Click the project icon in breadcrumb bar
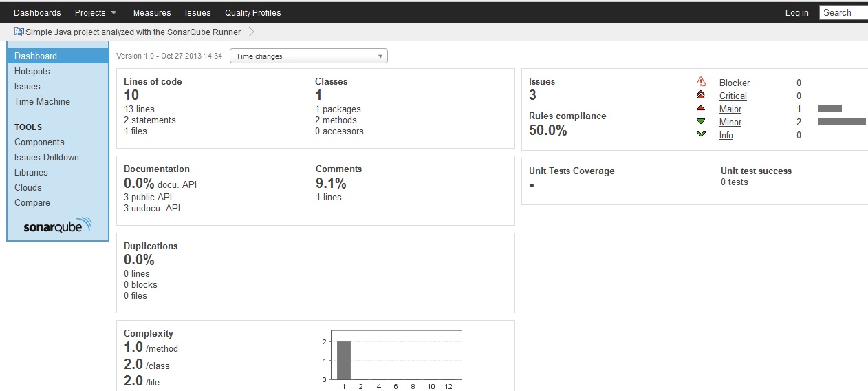The height and width of the screenshot is (391, 868). 19,32
